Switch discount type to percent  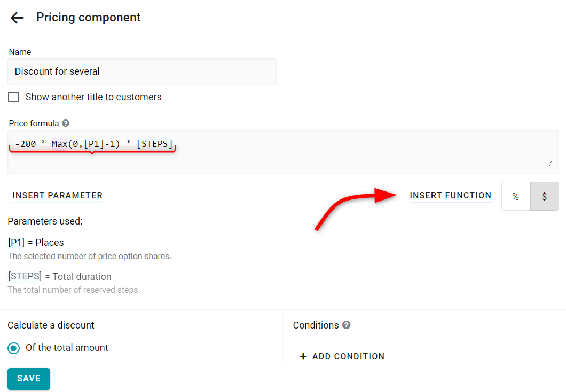[x=515, y=196]
